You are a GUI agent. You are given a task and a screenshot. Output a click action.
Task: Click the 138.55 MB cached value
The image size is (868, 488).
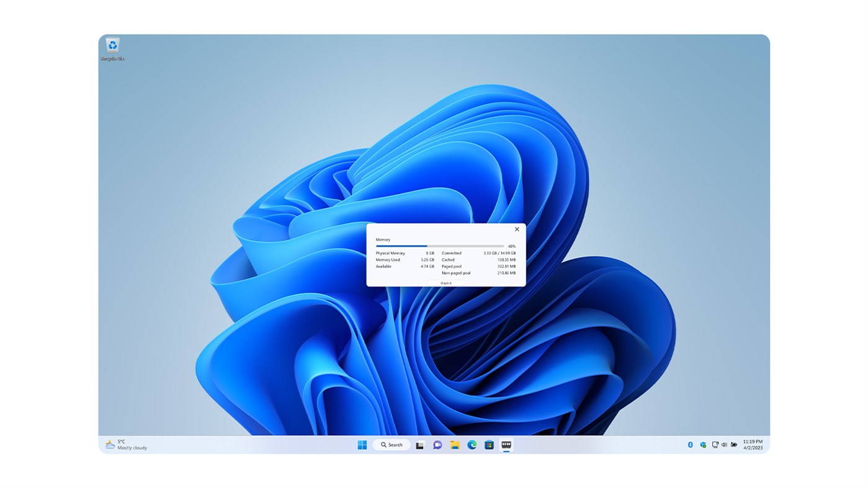pos(507,260)
